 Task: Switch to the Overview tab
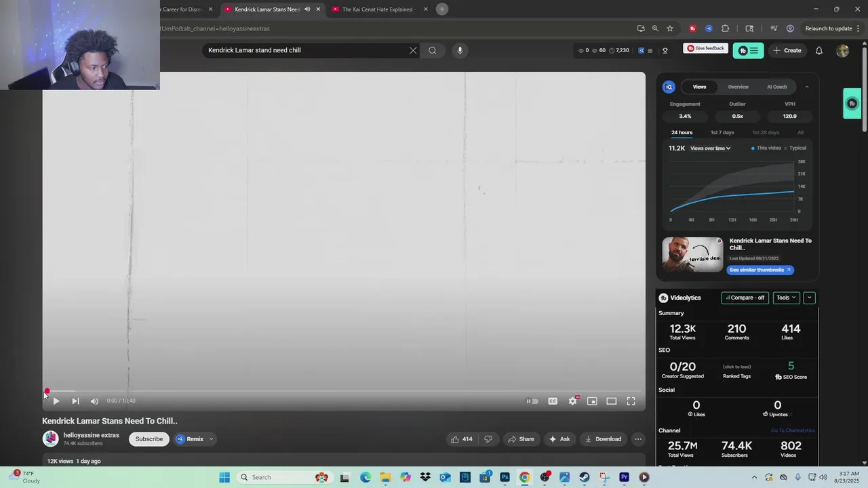point(738,87)
